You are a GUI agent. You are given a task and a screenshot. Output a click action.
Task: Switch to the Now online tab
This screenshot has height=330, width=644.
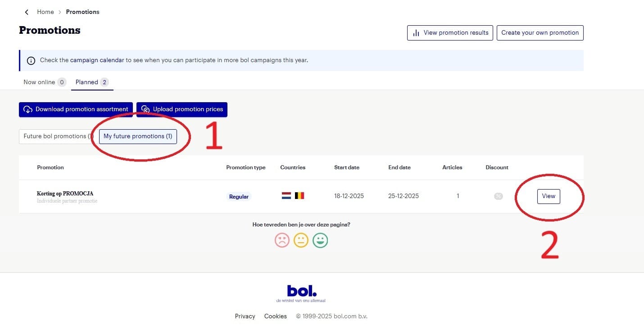click(x=45, y=82)
